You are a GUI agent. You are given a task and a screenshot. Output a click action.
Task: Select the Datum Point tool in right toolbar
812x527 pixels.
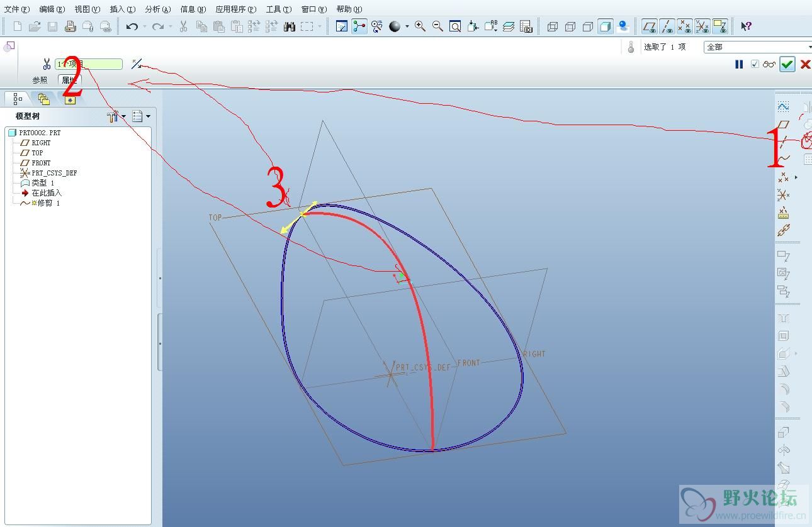pyautogui.click(x=783, y=177)
